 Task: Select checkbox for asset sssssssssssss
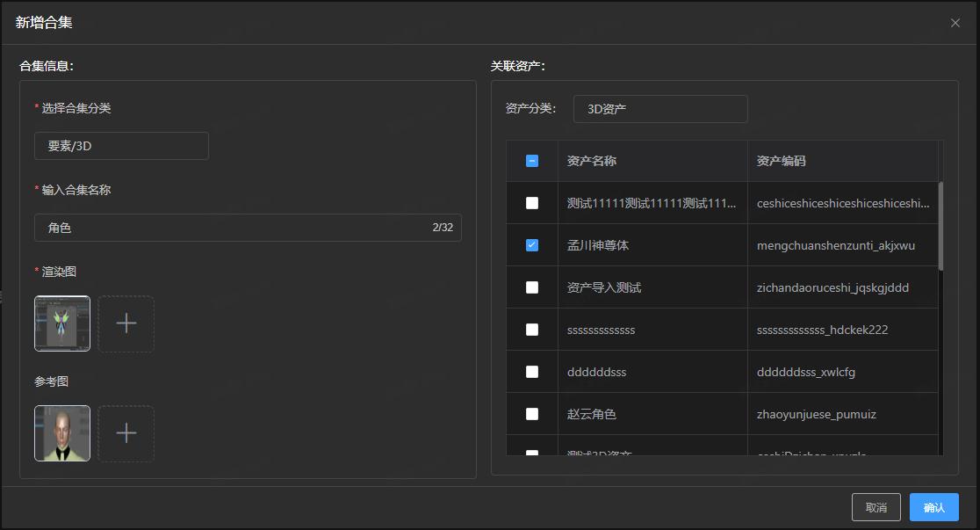532,330
